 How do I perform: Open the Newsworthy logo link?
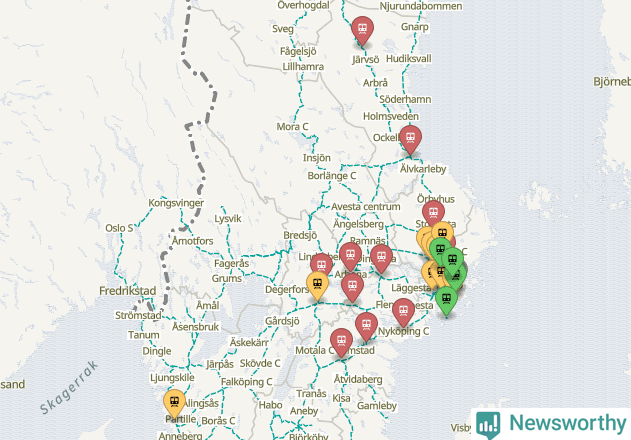coord(551,423)
